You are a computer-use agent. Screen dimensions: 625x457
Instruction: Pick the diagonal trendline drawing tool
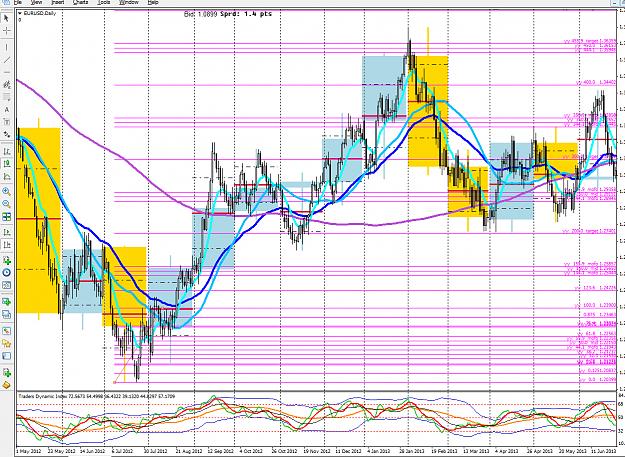coord(6,60)
